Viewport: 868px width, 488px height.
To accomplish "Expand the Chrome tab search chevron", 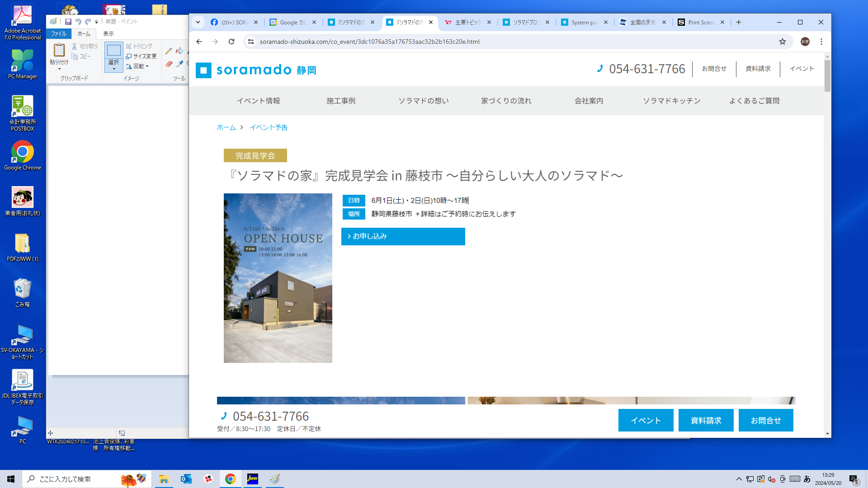I will pos(198,22).
